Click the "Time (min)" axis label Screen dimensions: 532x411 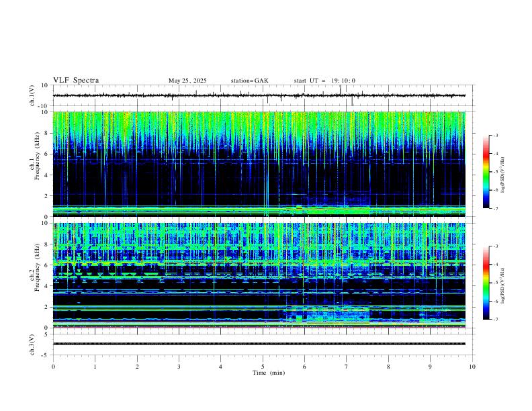(x=269, y=373)
